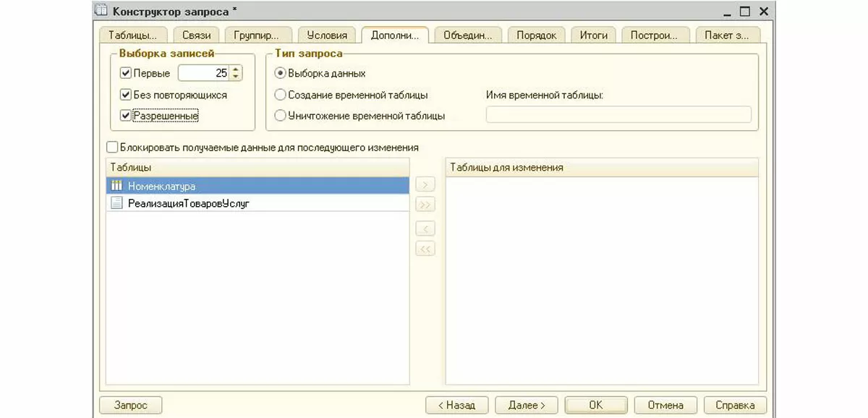Click the single left arrow button
Image resolution: width=868 pixels, height=418 pixels.
[425, 229]
